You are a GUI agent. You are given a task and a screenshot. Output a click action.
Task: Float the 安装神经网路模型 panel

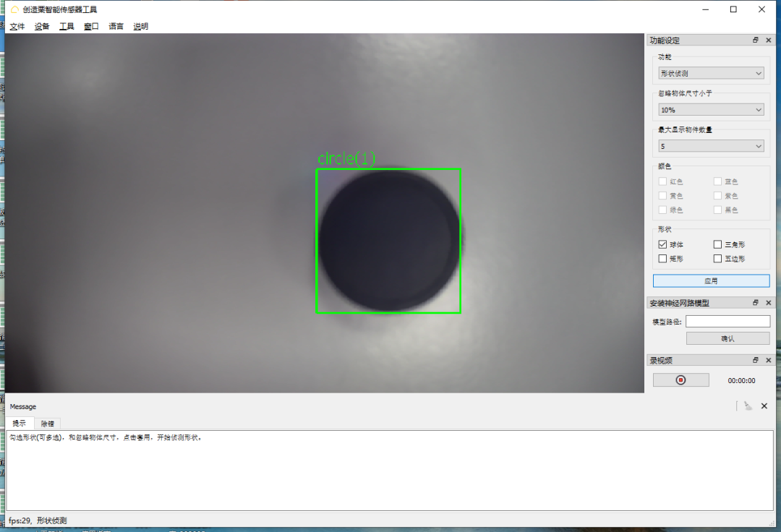[x=756, y=303]
